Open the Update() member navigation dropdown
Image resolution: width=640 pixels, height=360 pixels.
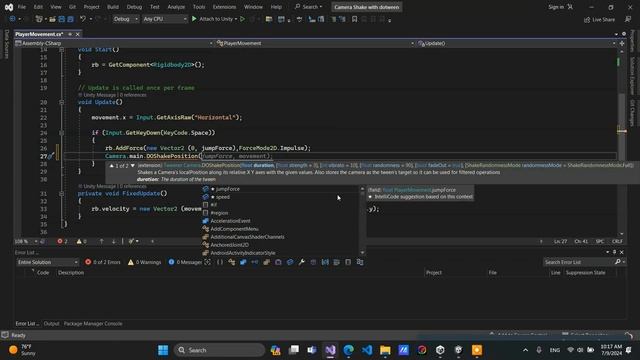516,43
